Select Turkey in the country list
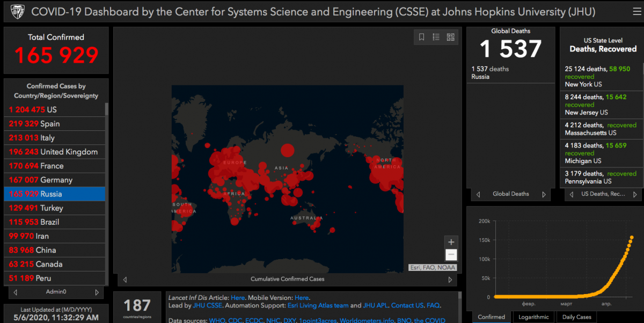The width and height of the screenshot is (644, 323). (55, 208)
